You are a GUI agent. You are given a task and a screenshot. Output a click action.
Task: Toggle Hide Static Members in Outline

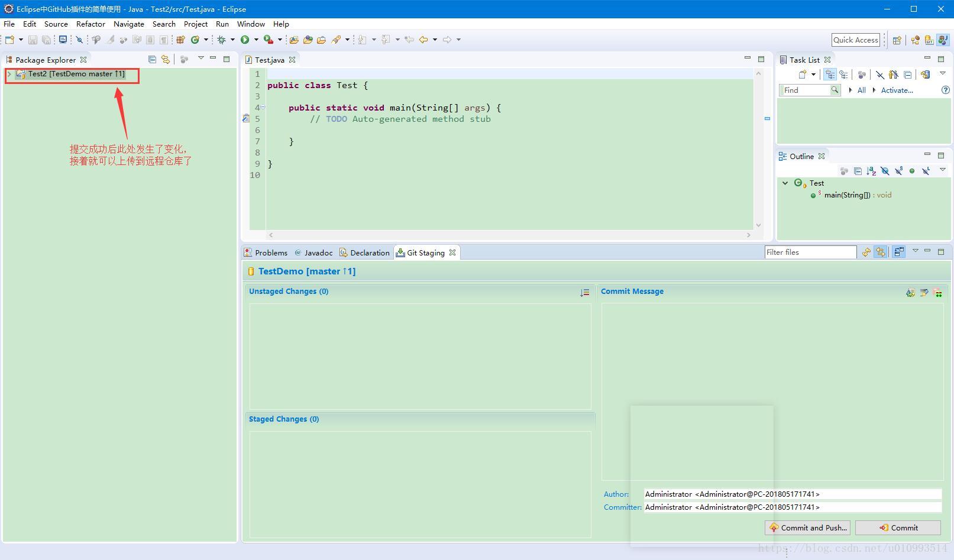coord(898,171)
